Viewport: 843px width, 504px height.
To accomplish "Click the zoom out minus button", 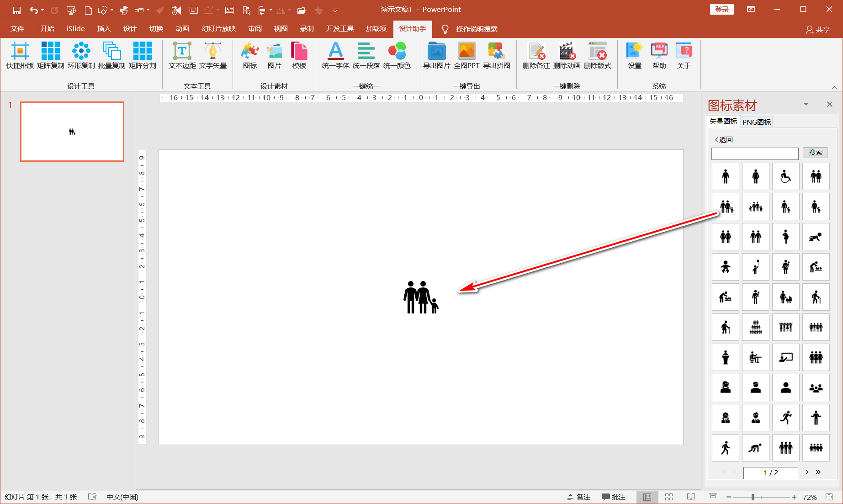I will 729,497.
